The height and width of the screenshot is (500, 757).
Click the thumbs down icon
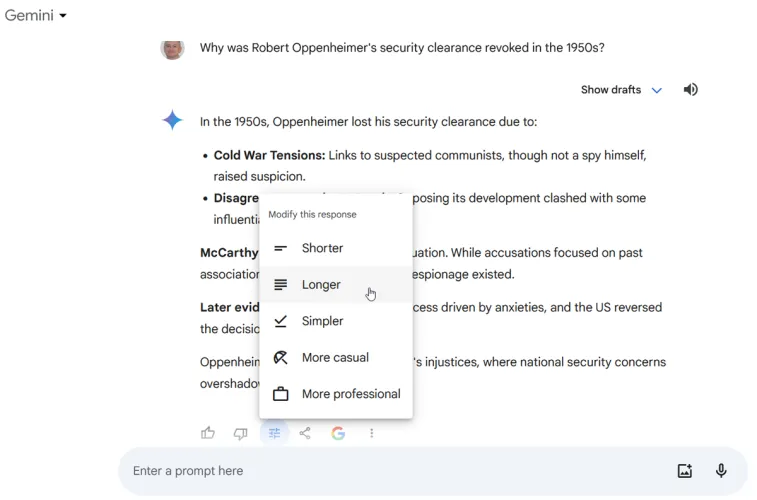(x=240, y=433)
